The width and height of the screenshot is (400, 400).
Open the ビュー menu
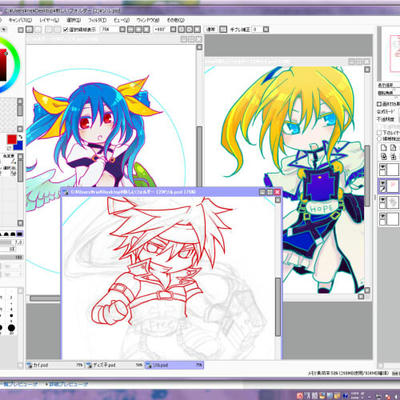tap(121, 21)
